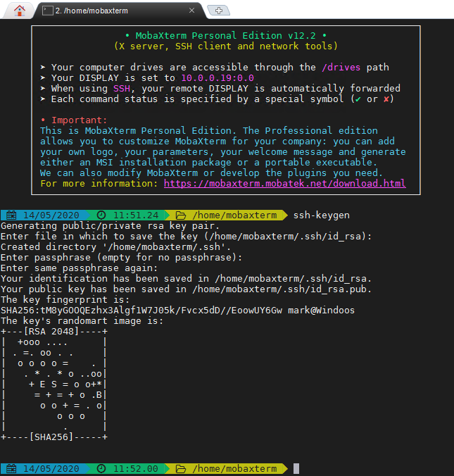Click the terminal icon on the session tab
The width and height of the screenshot is (454, 476).
pos(48,11)
